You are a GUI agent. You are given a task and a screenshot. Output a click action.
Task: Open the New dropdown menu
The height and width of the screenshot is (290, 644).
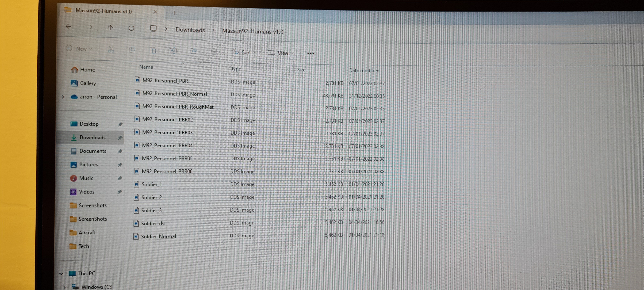pyautogui.click(x=79, y=49)
